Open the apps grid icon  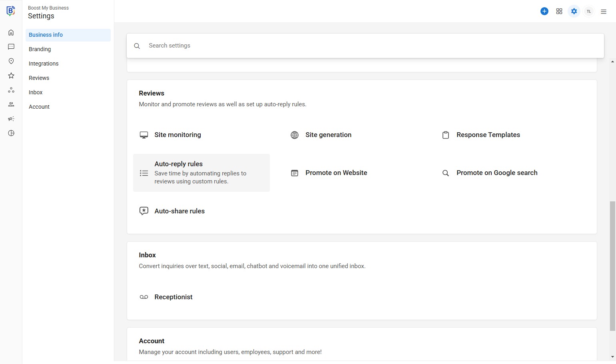[559, 12]
